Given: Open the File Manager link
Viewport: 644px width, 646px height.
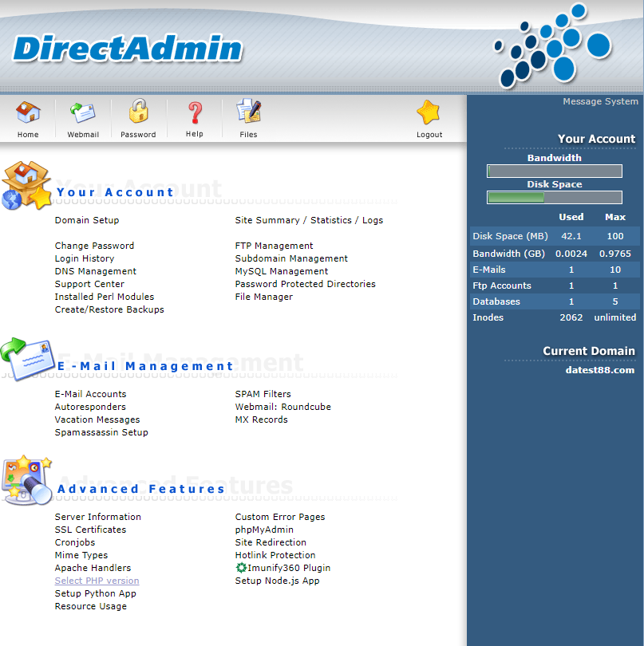Looking at the screenshot, I should coord(263,297).
